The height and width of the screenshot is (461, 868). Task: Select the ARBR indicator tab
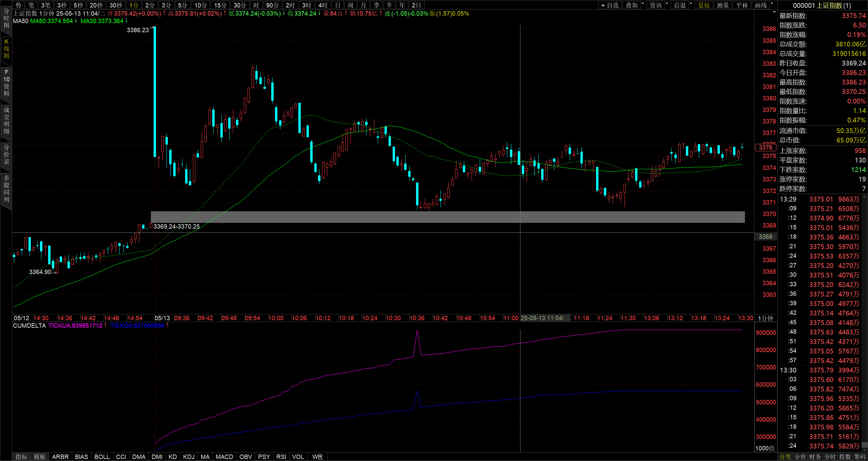(x=60, y=457)
